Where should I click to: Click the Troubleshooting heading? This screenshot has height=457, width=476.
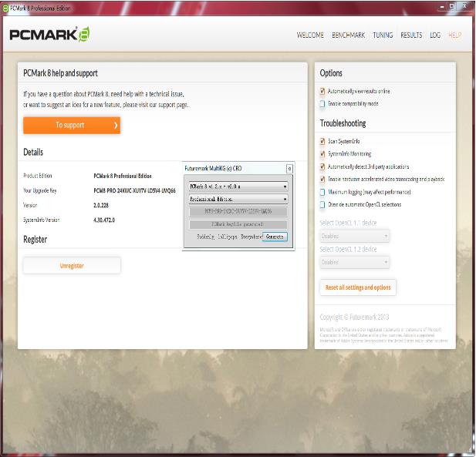coord(343,123)
